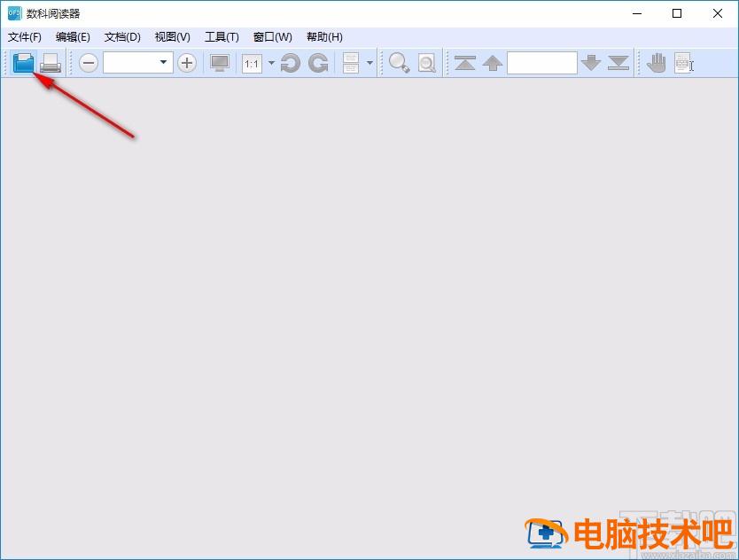Open the zoom percentage combo box
Viewport: 739px width, 560px height.
(138, 62)
